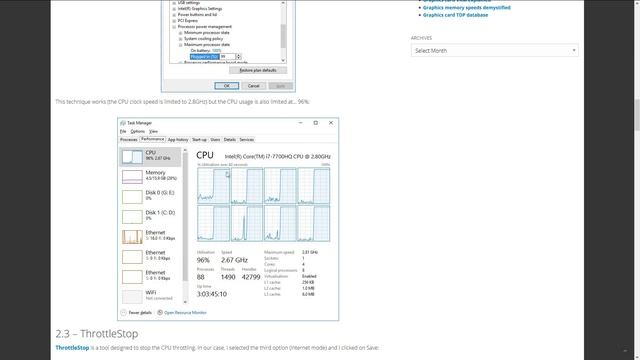Image resolution: width=640 pixels, height=360 pixels.
Task: Collapse the Processor power management node
Action: [x=174, y=27]
